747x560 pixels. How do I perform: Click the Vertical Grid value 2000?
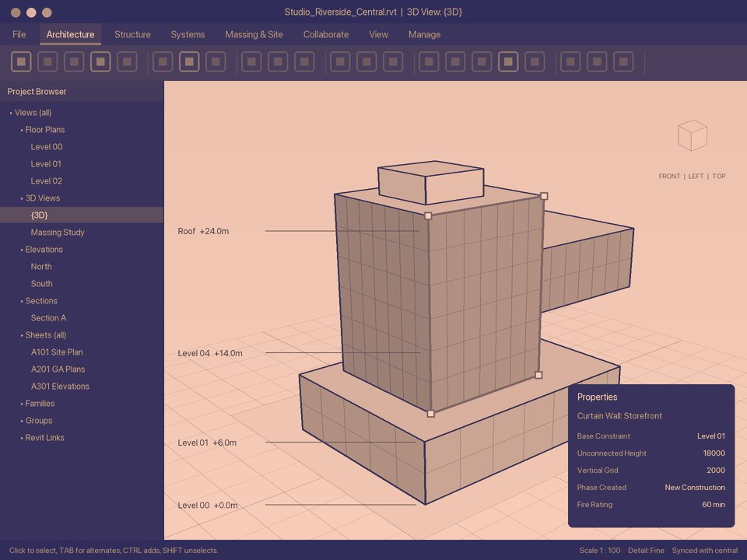tap(716, 471)
